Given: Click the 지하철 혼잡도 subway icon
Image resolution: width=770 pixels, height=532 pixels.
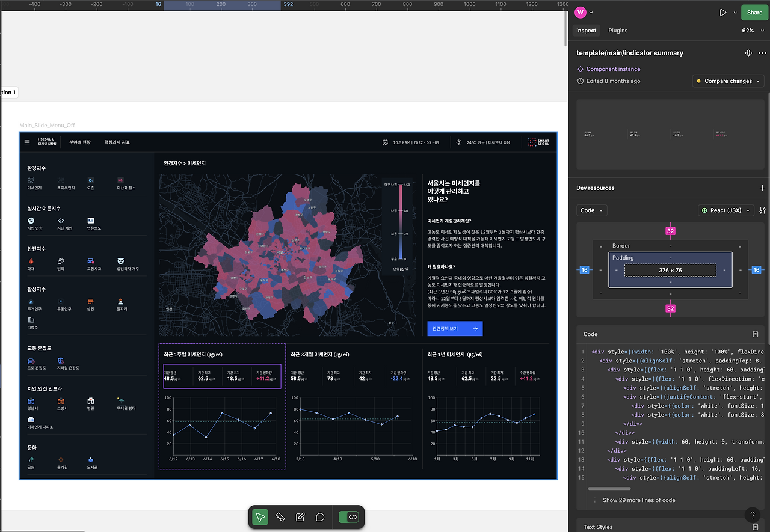Looking at the screenshot, I should (x=61, y=360).
